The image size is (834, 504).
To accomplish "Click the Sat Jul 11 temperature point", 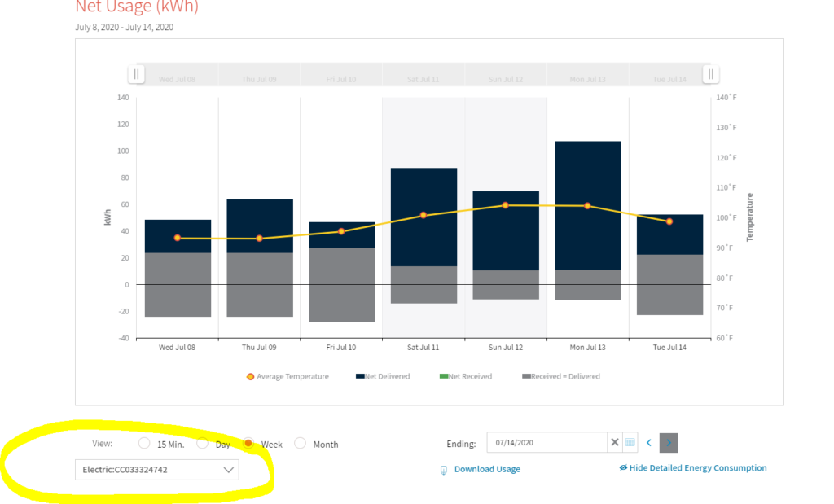I will click(x=424, y=215).
